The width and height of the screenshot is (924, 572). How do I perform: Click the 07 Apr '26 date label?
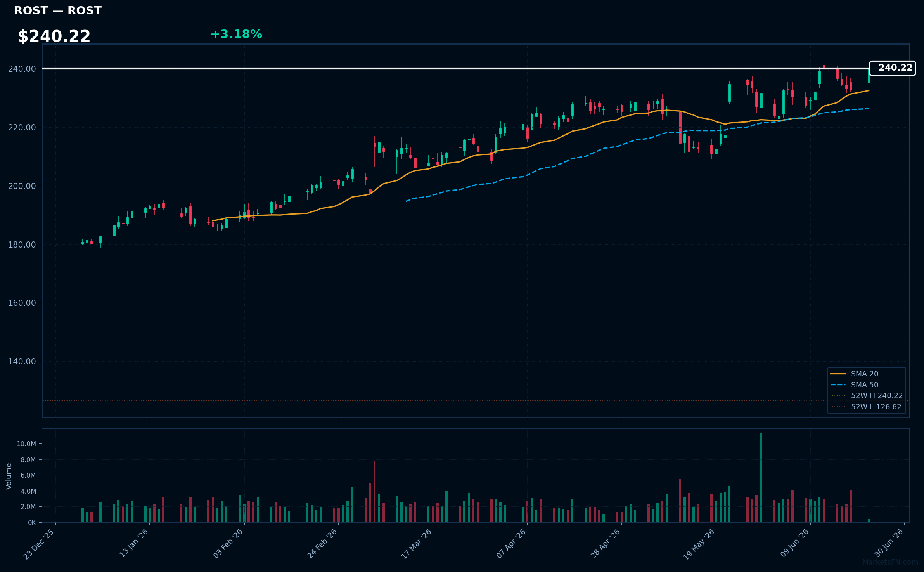[x=511, y=544]
